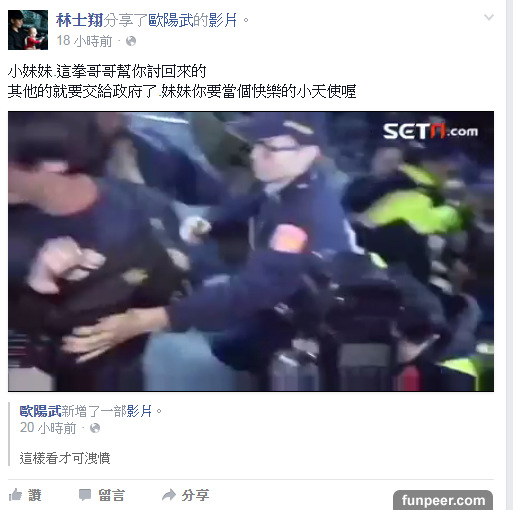Click the 讚 like button label
Viewport: 513px width, 510px height.
(x=35, y=495)
